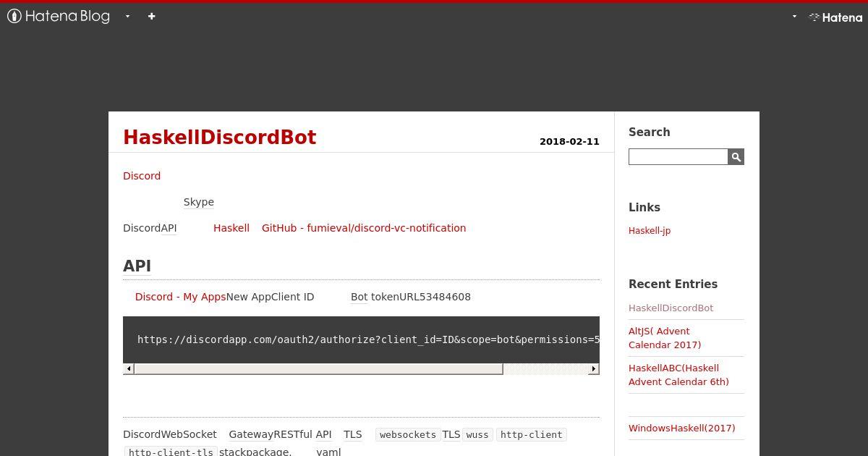Open the 2018-02-11 date link
This screenshot has width=868, height=456.
pos(569,141)
